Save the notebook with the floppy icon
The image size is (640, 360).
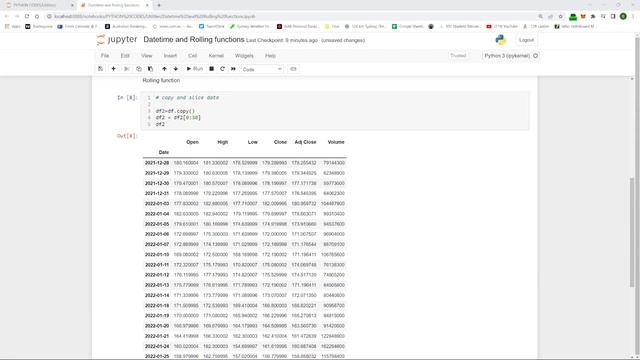pyautogui.click(x=100, y=69)
